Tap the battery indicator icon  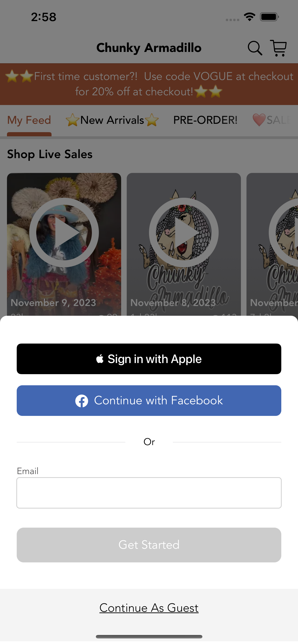pyautogui.click(x=269, y=17)
